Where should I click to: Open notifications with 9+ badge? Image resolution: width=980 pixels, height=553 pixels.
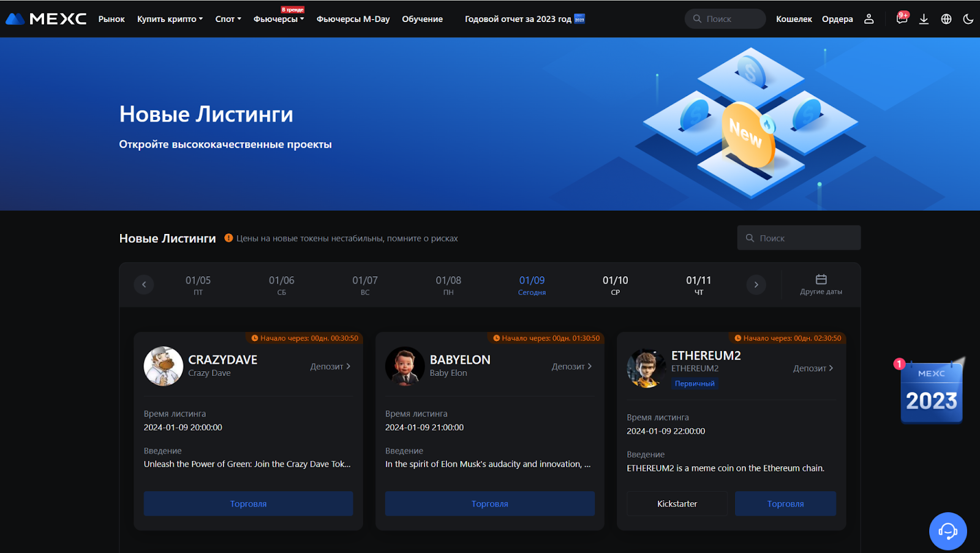(902, 18)
